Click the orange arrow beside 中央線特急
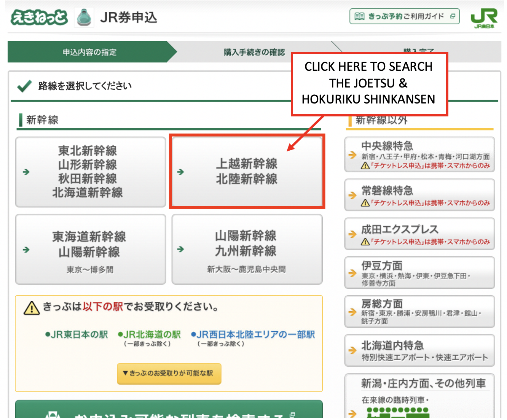Viewport: 507px width, 420px height. click(x=352, y=155)
